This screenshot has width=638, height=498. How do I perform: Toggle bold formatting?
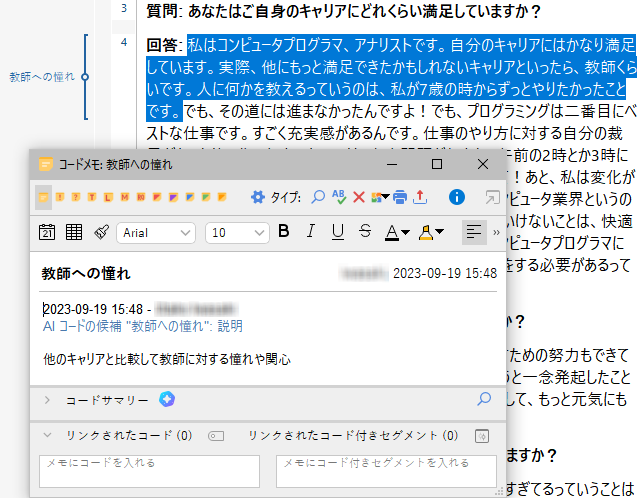(284, 232)
